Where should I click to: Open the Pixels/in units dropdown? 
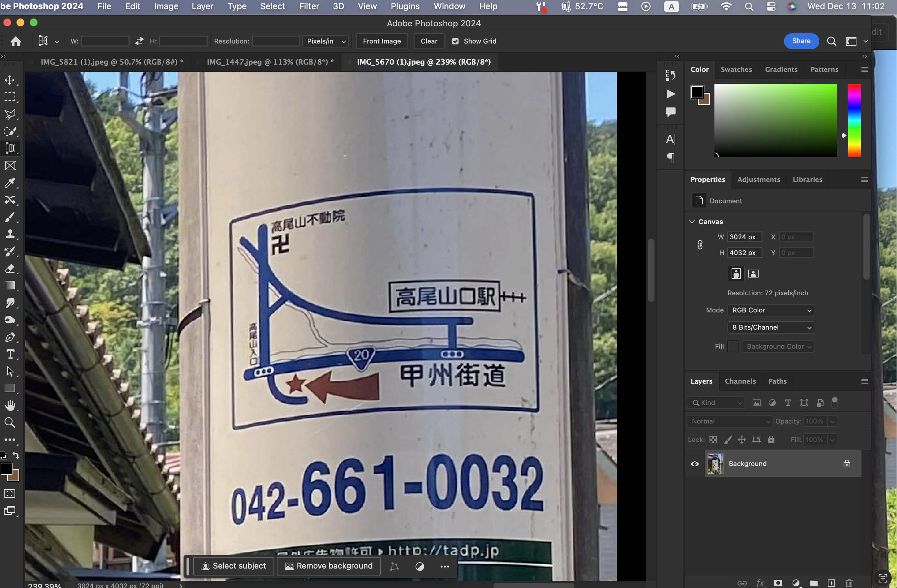[x=326, y=41]
